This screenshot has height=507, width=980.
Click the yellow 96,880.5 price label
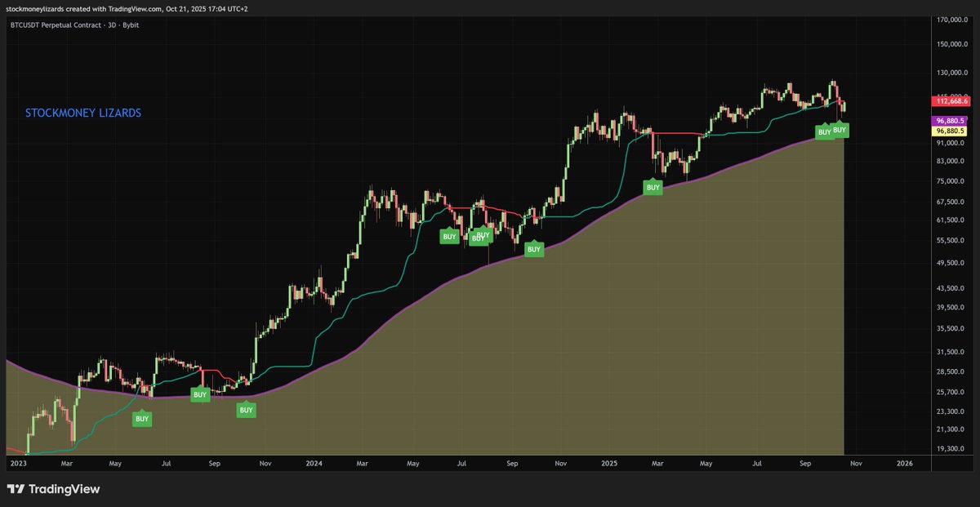point(950,131)
